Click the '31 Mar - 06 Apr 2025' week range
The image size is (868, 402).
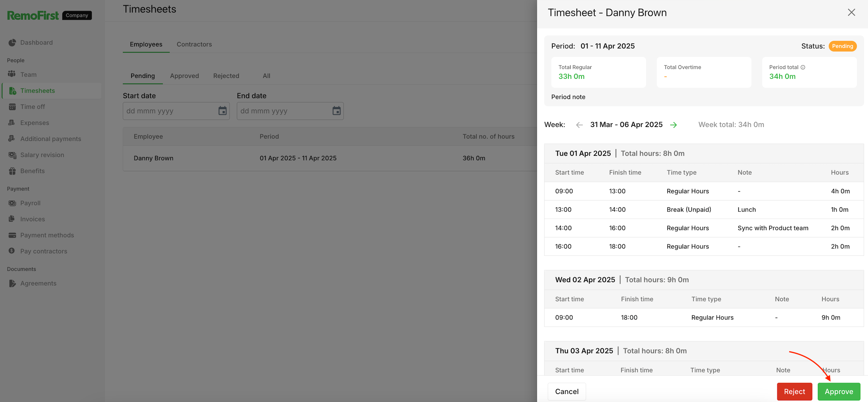point(626,125)
